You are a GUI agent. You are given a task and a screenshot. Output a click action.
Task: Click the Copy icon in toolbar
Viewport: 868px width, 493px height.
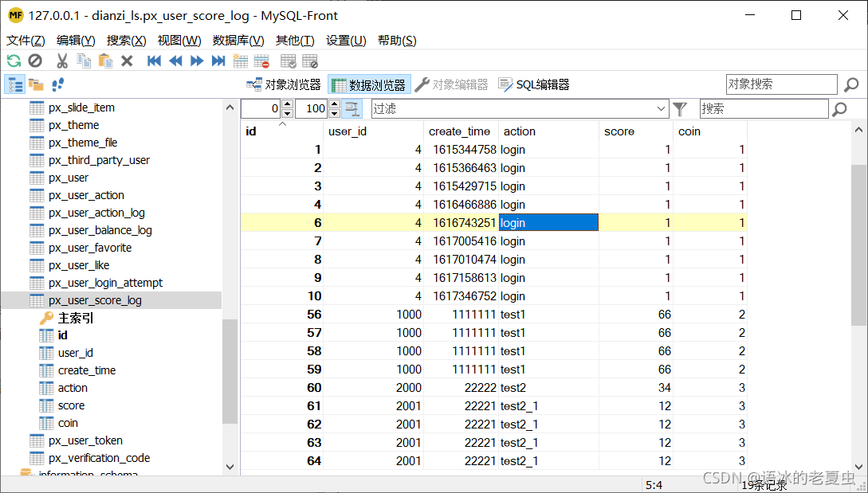tap(84, 61)
